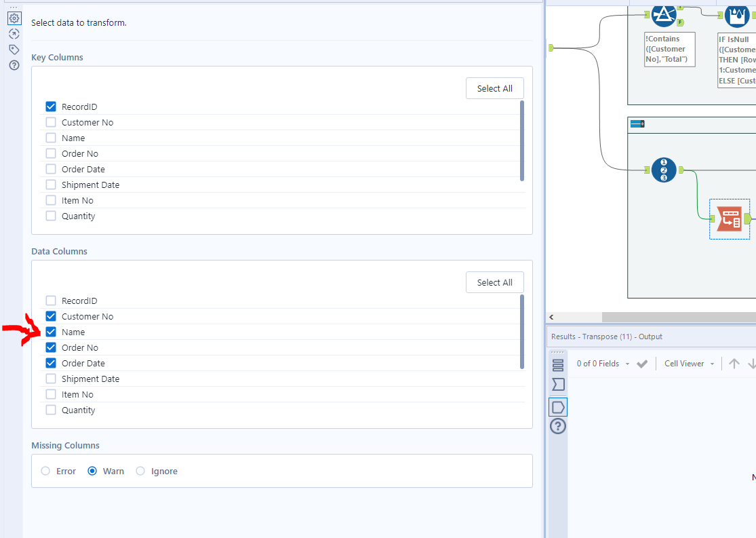
Task: Open the Help question mark in the configuration sidebar
Action: coord(14,65)
